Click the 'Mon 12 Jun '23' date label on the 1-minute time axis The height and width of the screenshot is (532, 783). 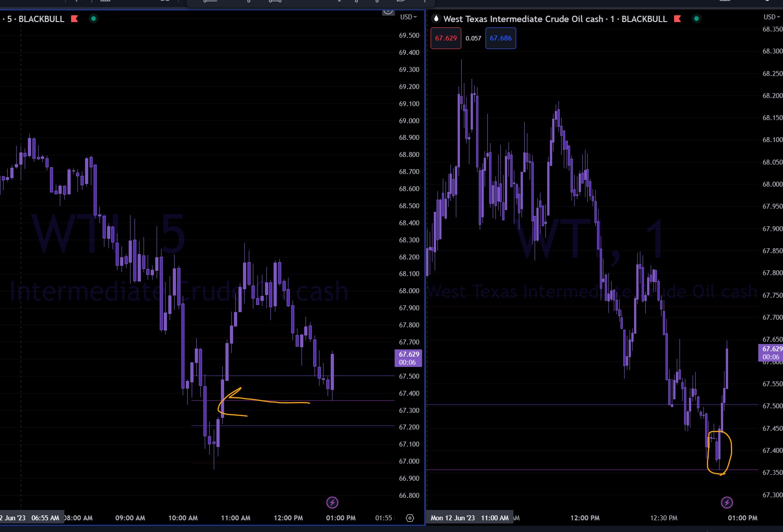pos(453,518)
